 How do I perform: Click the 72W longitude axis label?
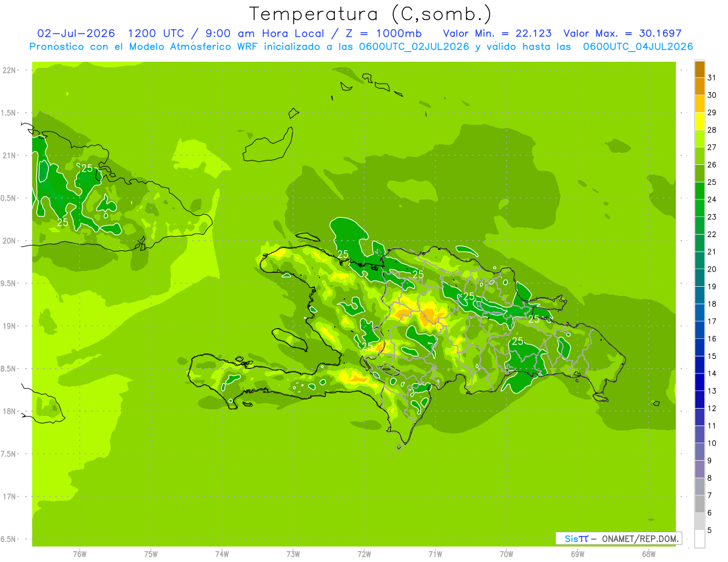tap(364, 554)
